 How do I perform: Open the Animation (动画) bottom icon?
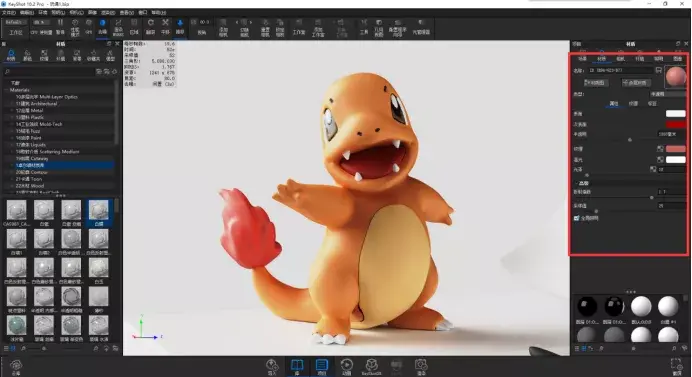tap(347, 367)
